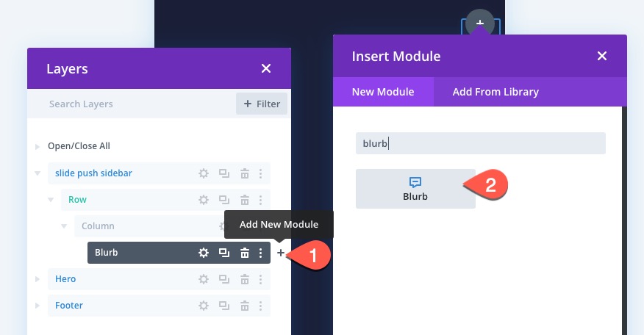Viewport: 644px width, 335px height.
Task: Open Blurb layer settings gear
Action: coord(204,253)
